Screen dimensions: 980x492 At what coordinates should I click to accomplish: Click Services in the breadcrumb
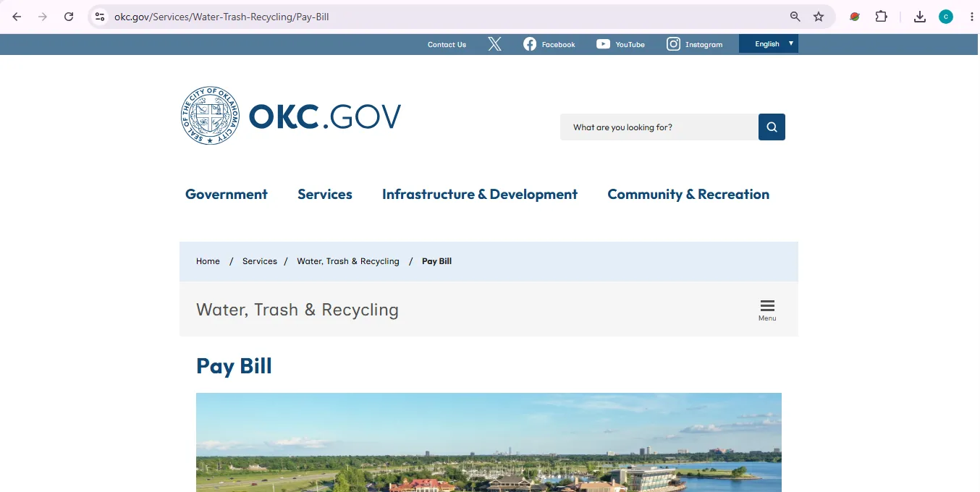point(260,261)
